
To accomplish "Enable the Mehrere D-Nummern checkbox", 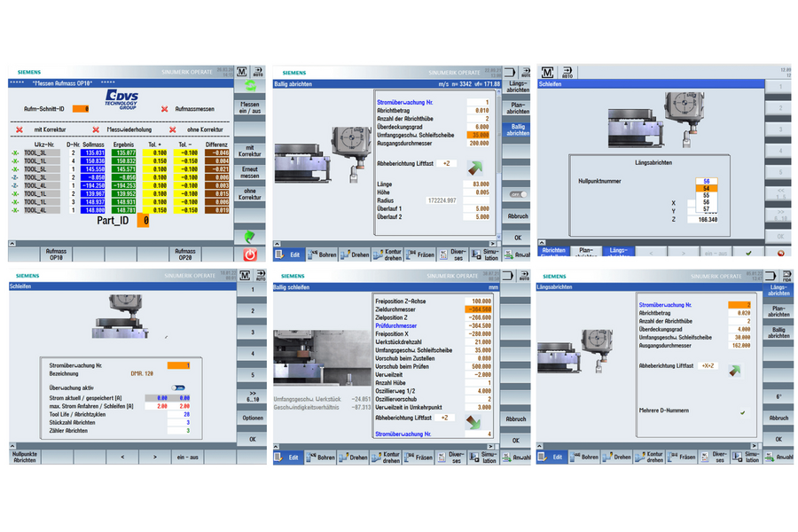I will 742,412.
